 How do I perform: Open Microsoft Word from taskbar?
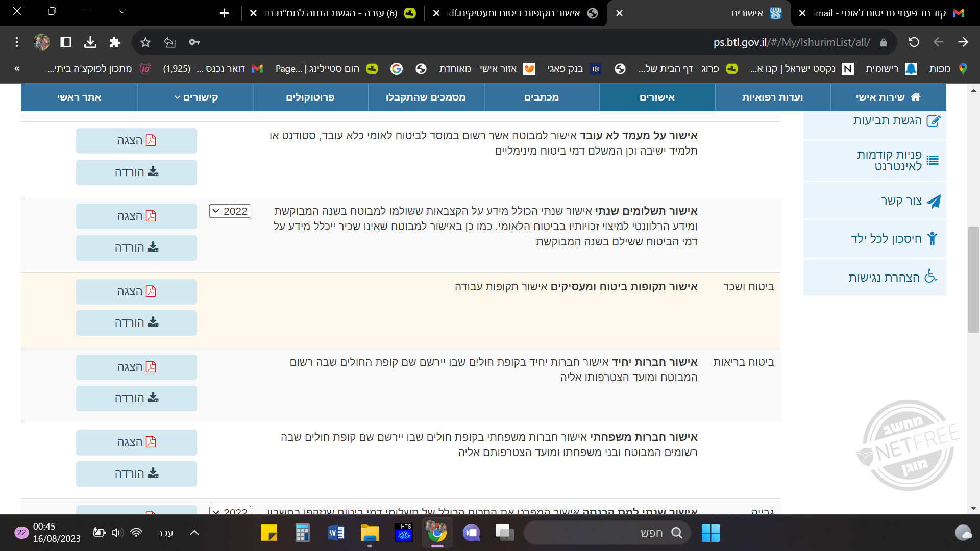(x=336, y=533)
